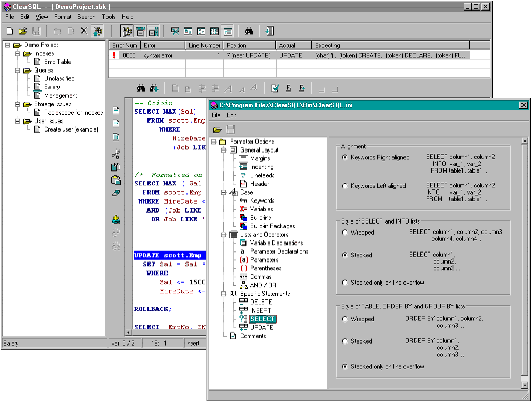Select Stacked only on overflow for ORDER BY
Image resolution: width=532 pixels, height=403 pixels.
pos(344,366)
